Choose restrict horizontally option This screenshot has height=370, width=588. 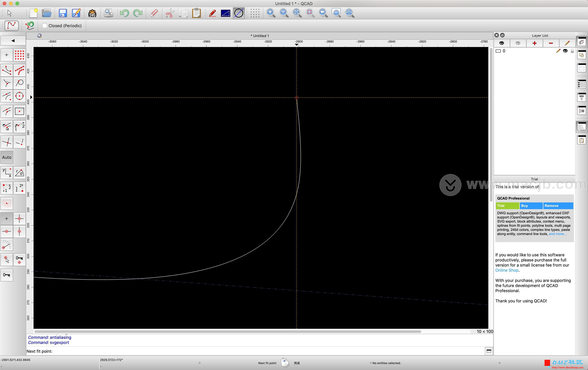[7, 231]
